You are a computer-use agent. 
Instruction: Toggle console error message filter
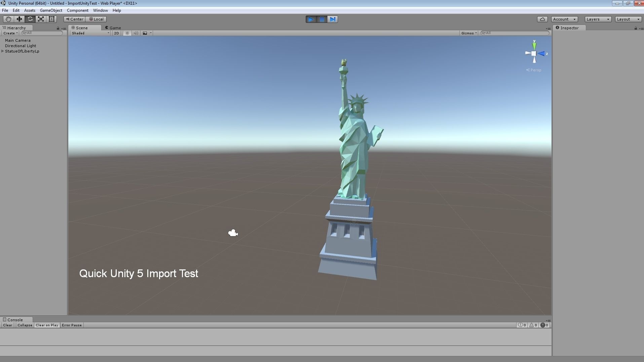click(544, 325)
